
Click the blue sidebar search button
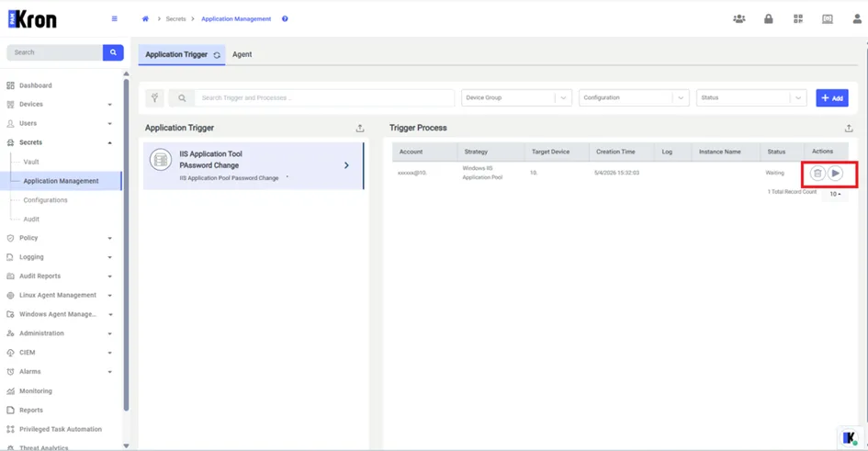click(x=113, y=52)
